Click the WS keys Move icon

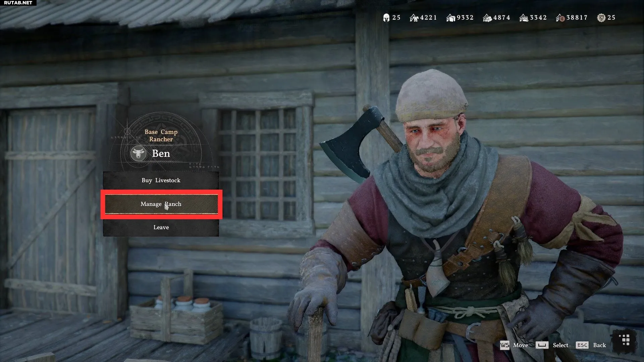[504, 345]
